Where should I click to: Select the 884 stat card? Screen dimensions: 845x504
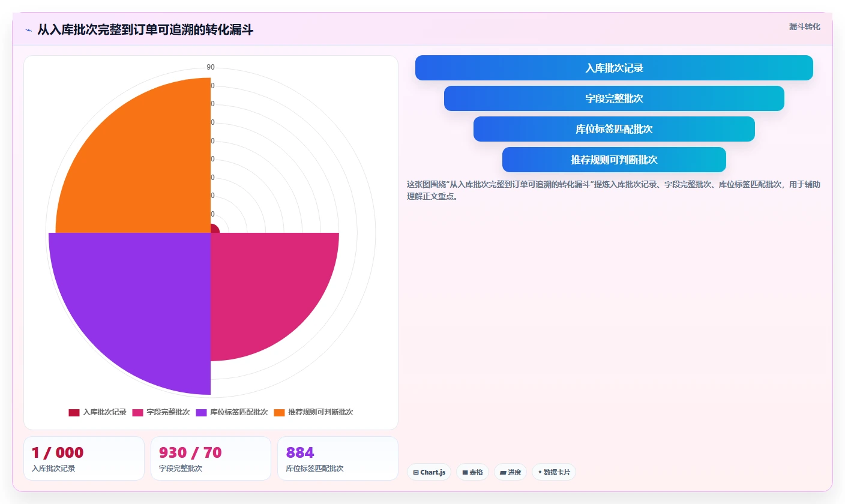[338, 458]
